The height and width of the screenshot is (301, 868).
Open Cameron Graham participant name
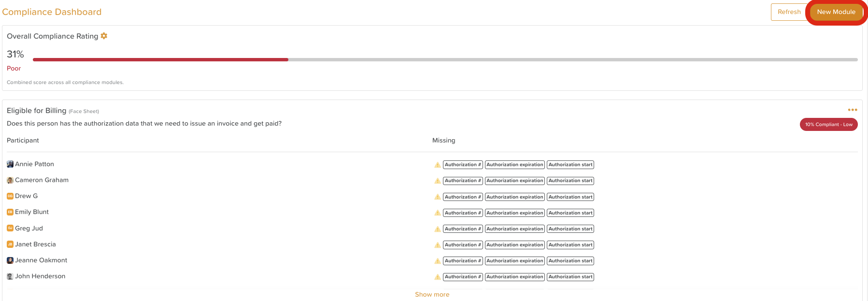(x=42, y=180)
